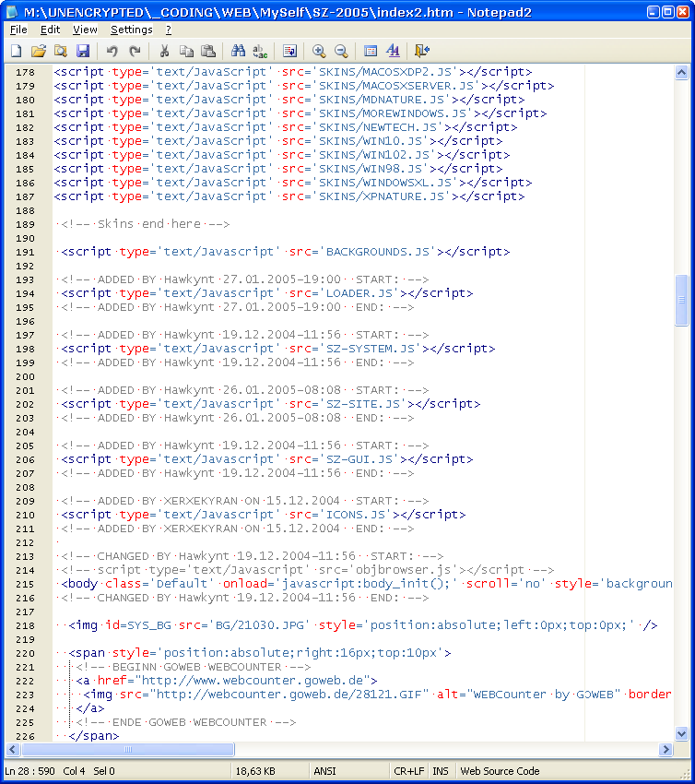This screenshot has height=784, width=695.
Task: Undo the last edit via toolbar arrow
Action: (x=112, y=51)
